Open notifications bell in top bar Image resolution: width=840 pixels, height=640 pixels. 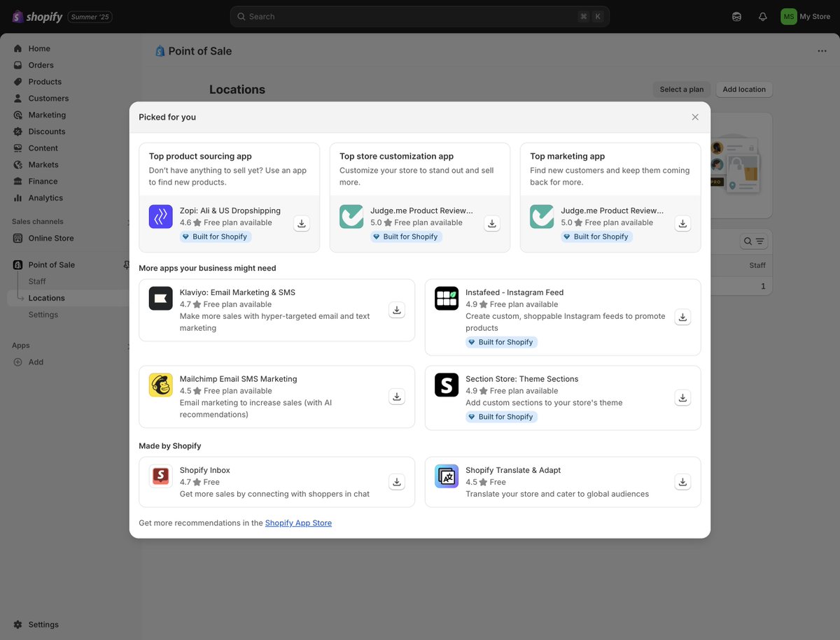[763, 17]
